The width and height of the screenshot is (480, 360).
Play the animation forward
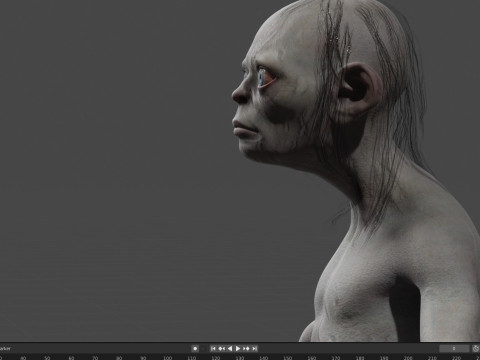pyautogui.click(x=238, y=349)
